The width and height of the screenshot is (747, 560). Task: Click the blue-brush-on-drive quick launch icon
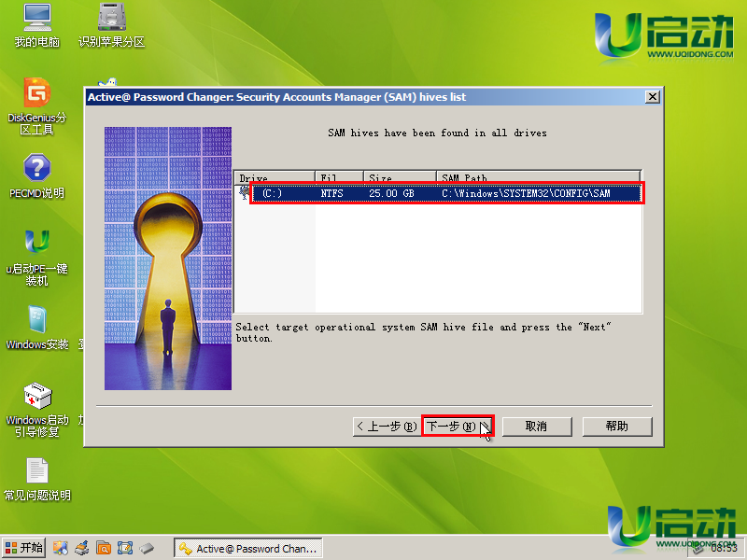82,548
